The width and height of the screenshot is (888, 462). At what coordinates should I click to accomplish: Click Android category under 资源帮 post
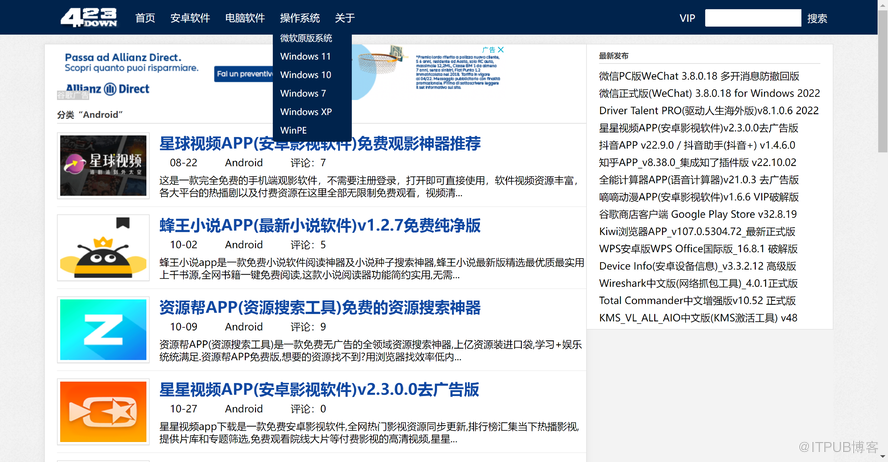(244, 327)
